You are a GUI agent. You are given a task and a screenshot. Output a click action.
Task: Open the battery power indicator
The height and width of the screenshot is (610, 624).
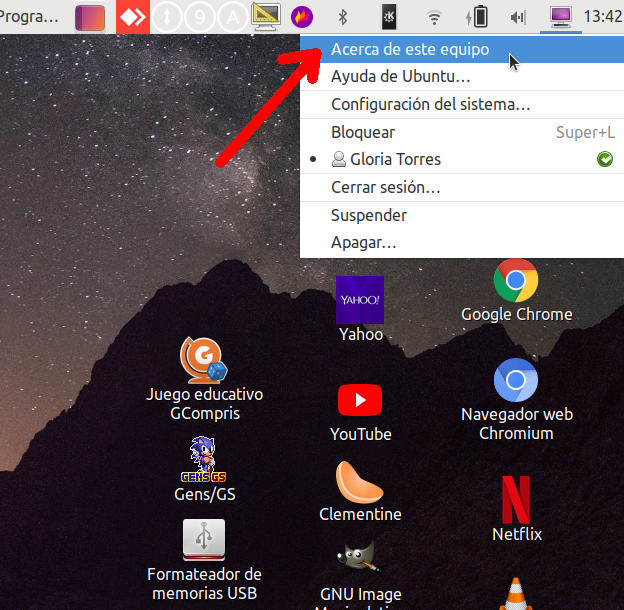coord(477,17)
